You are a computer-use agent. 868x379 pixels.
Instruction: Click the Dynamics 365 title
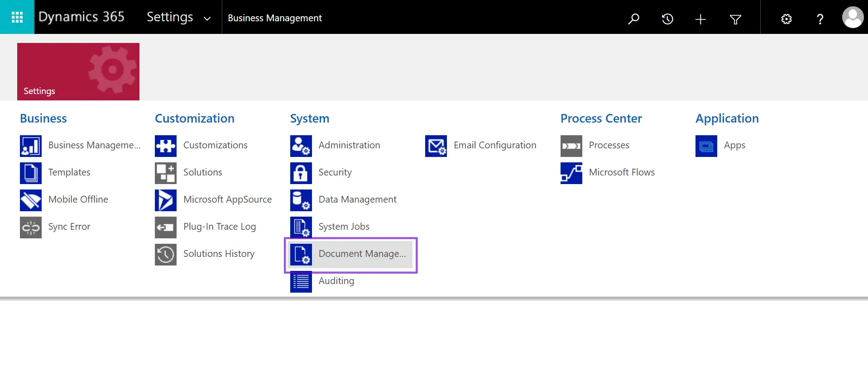[x=82, y=17]
